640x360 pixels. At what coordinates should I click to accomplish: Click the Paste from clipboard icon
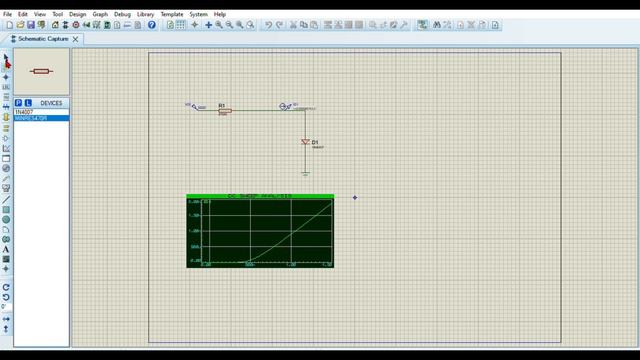[314, 25]
